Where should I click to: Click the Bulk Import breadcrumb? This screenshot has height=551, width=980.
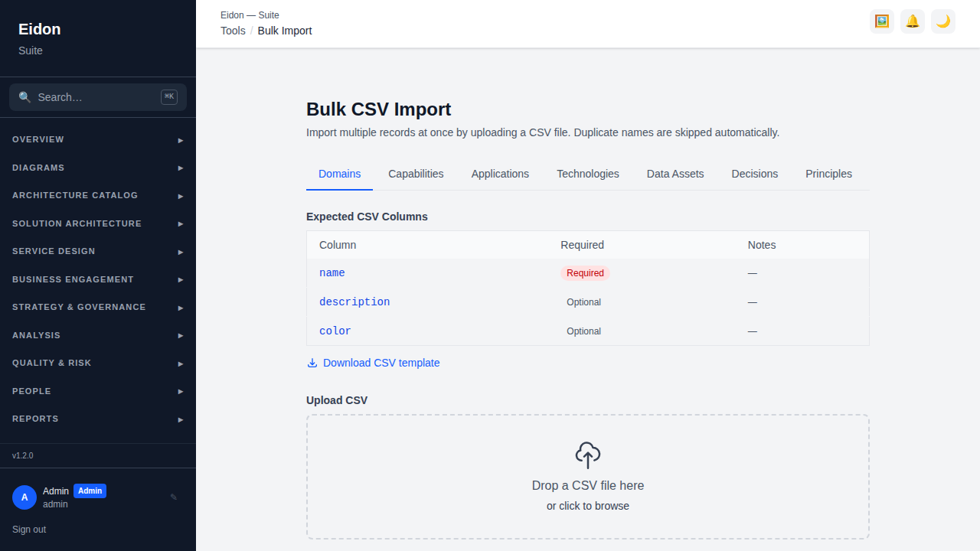point(285,31)
